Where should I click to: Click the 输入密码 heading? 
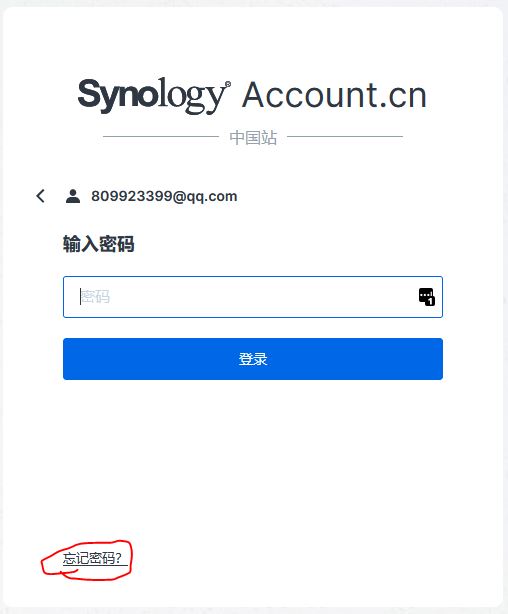[99, 244]
